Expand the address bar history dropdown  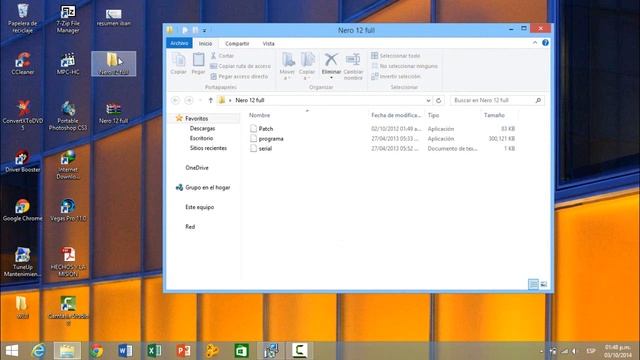(x=428, y=100)
